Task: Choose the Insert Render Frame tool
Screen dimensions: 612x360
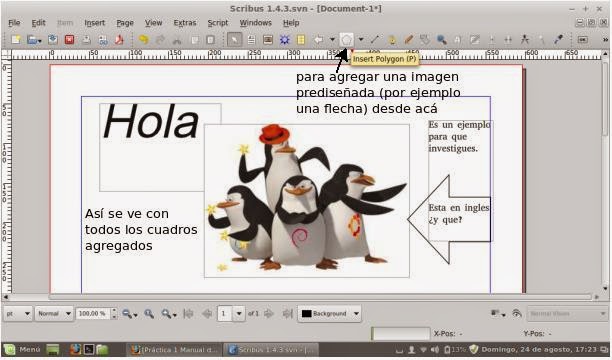Action: click(285, 39)
